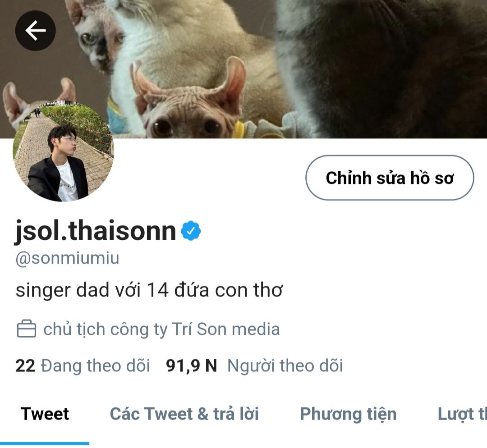
Task: View the cat header banner image
Action: (243, 69)
